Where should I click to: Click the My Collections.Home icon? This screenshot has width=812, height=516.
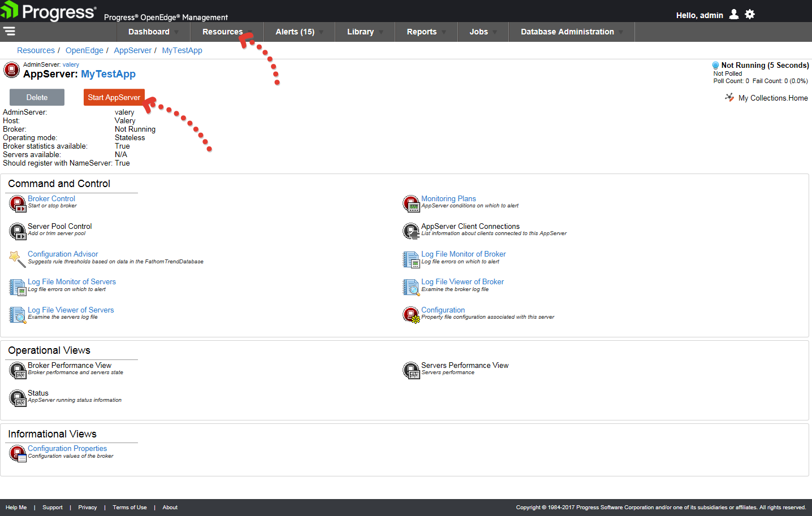point(729,97)
